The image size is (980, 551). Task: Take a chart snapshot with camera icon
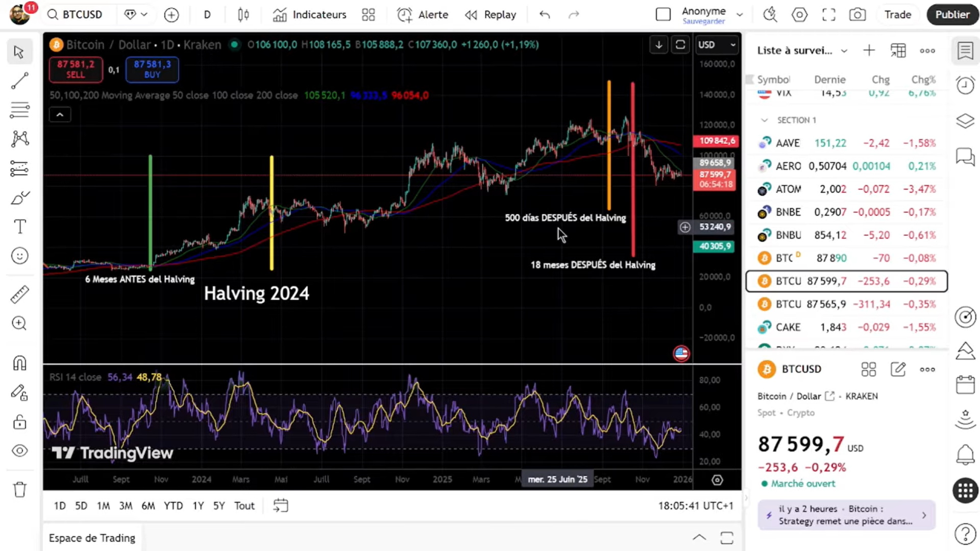[857, 15]
